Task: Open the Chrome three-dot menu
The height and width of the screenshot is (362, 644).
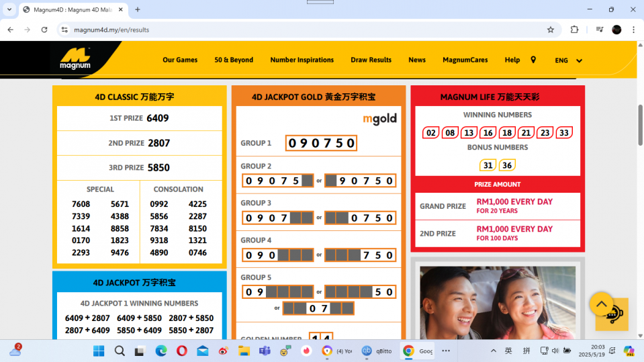Action: 634,30
